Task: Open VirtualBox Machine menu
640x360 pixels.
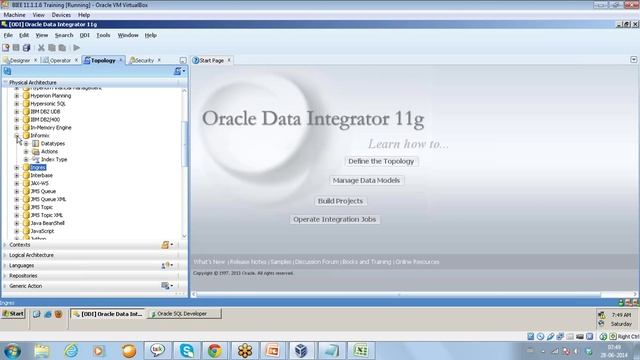Action: (x=14, y=15)
